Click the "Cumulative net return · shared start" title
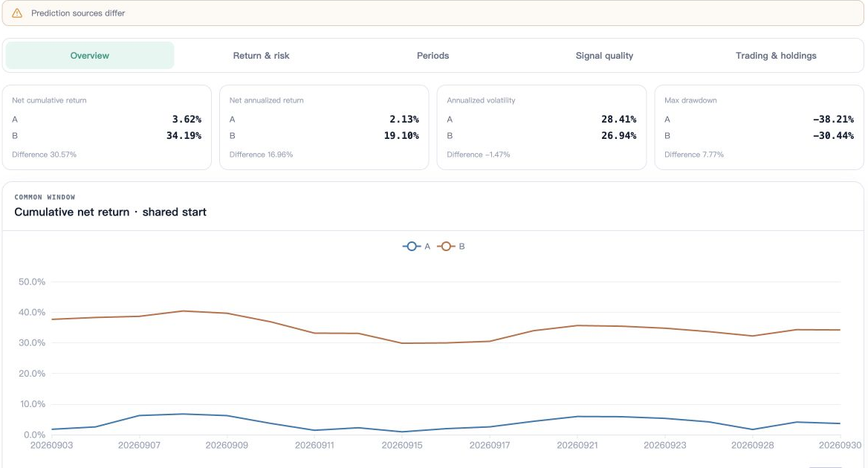This screenshot has width=868, height=468. 110,212
